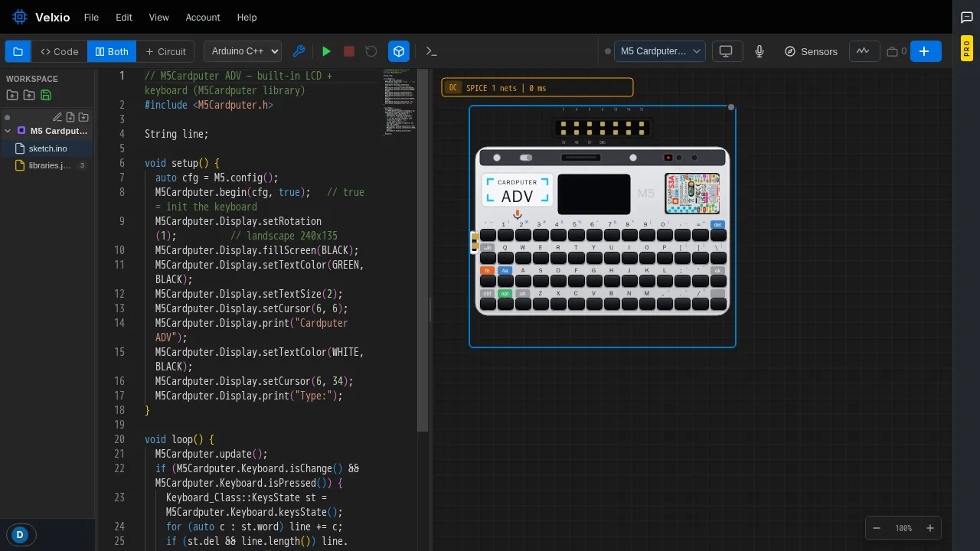Click the new file icon in project row
The width and height of the screenshot is (980, 551).
(70, 117)
